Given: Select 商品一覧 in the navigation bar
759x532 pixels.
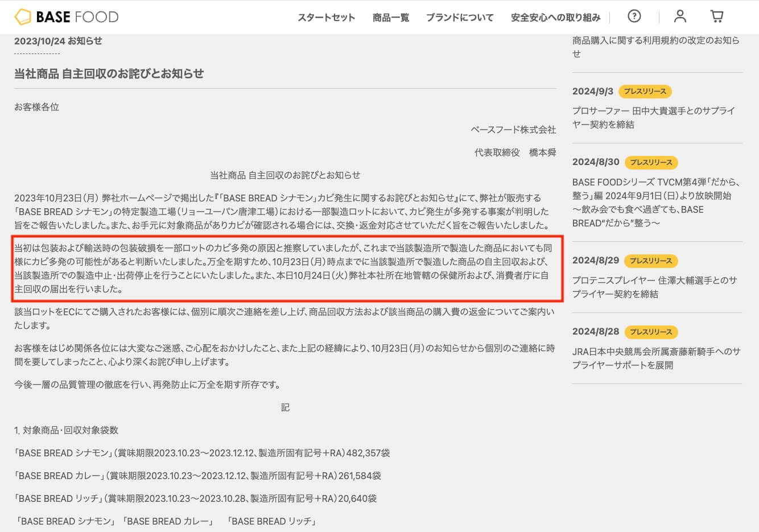Looking at the screenshot, I should tap(390, 18).
